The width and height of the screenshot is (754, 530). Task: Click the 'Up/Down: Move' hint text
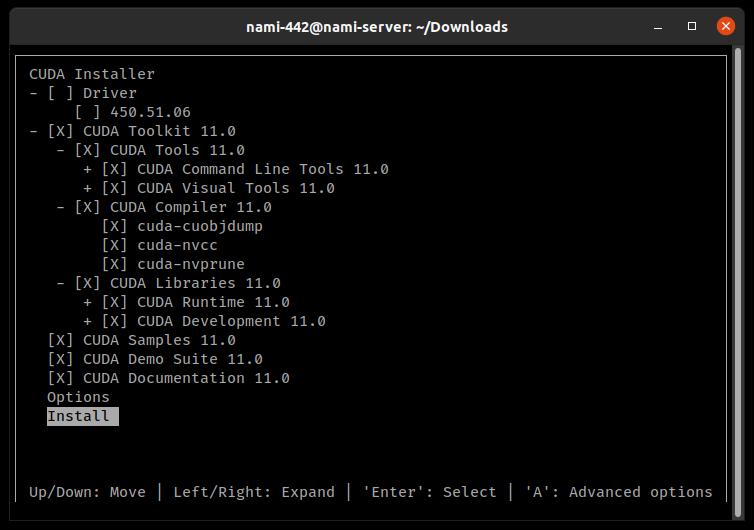coord(88,492)
